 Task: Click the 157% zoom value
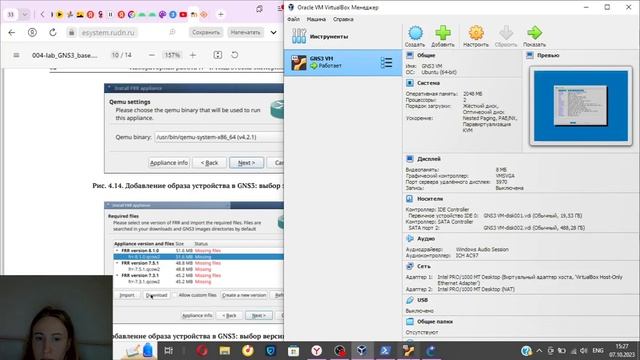172,55
